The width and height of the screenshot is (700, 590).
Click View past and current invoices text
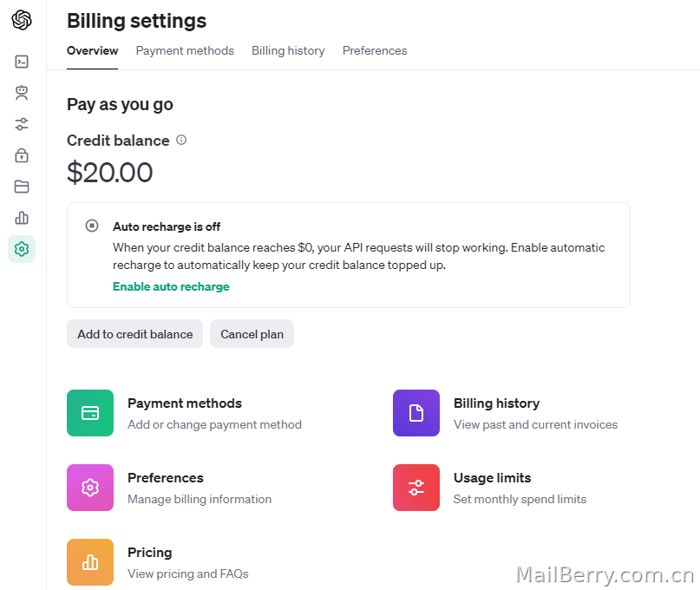coord(536,425)
